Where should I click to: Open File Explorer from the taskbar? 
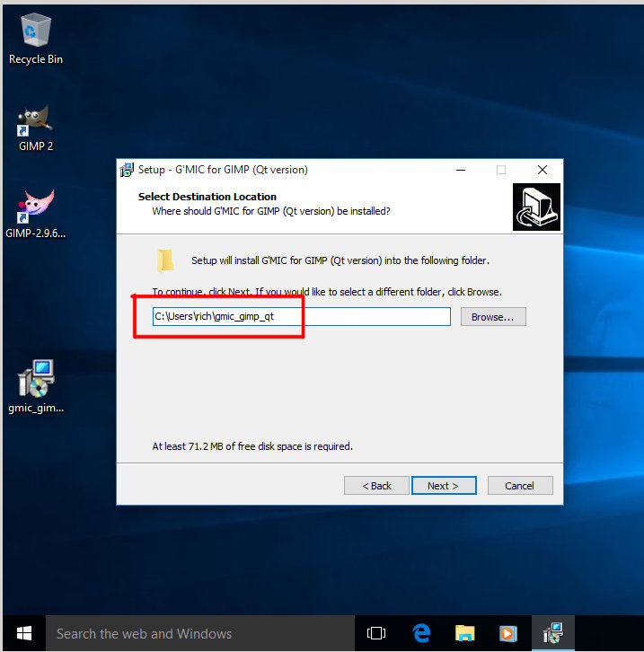tap(464, 633)
